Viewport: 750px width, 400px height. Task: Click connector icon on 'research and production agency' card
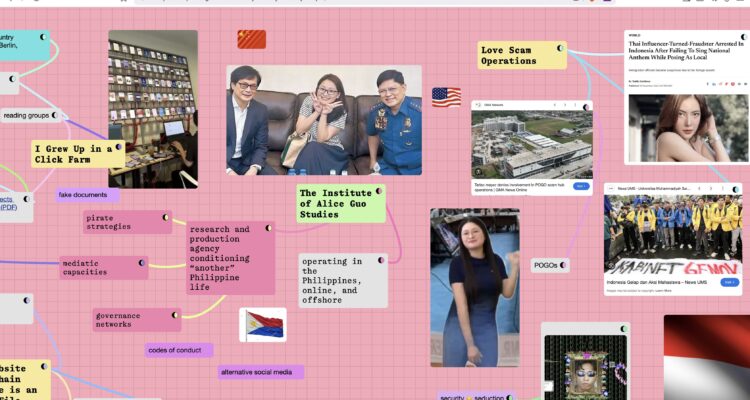point(268,228)
